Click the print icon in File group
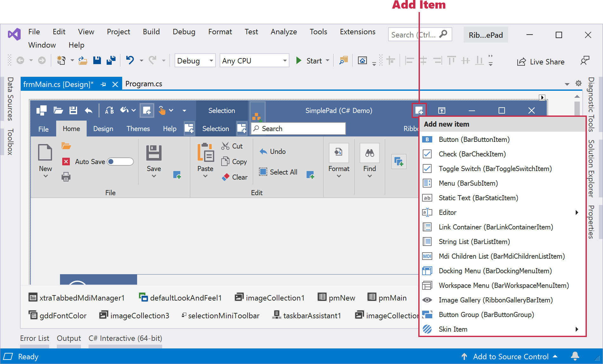Screen dimensions: 603x364 66,177
